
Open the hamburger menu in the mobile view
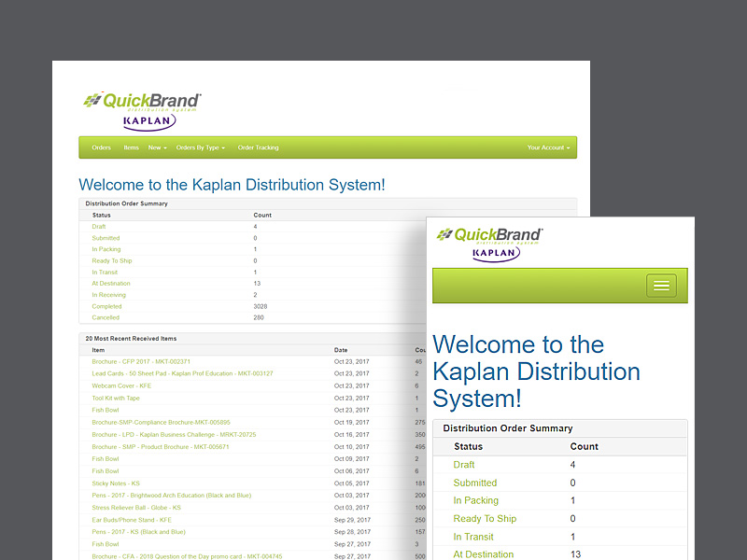[x=661, y=286]
